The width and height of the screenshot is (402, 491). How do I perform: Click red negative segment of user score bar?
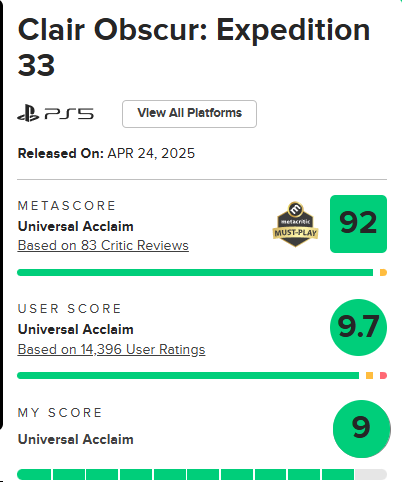point(383,376)
